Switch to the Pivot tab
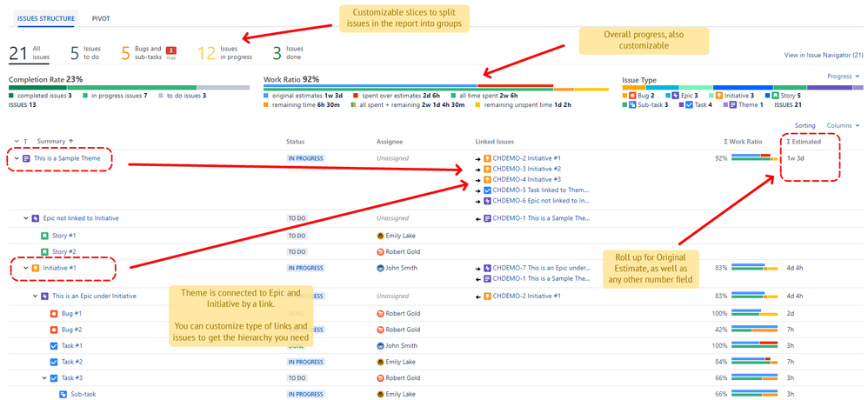This screenshot has width=868, height=400. pyautogui.click(x=101, y=18)
